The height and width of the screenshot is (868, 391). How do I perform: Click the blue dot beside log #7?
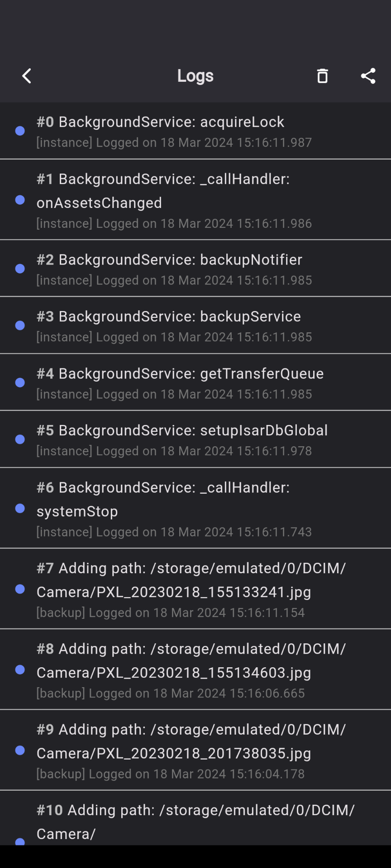tap(20, 589)
